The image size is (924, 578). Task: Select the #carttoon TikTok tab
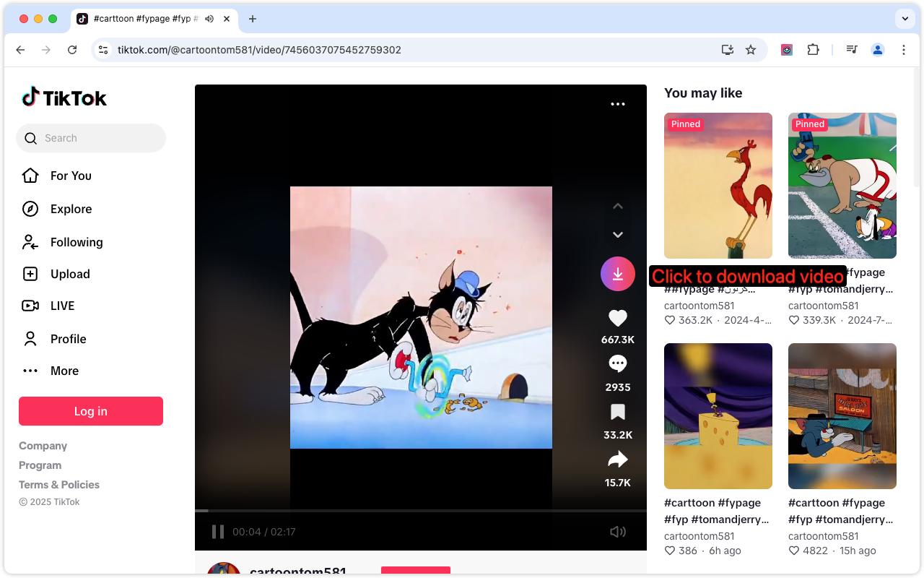(x=154, y=19)
